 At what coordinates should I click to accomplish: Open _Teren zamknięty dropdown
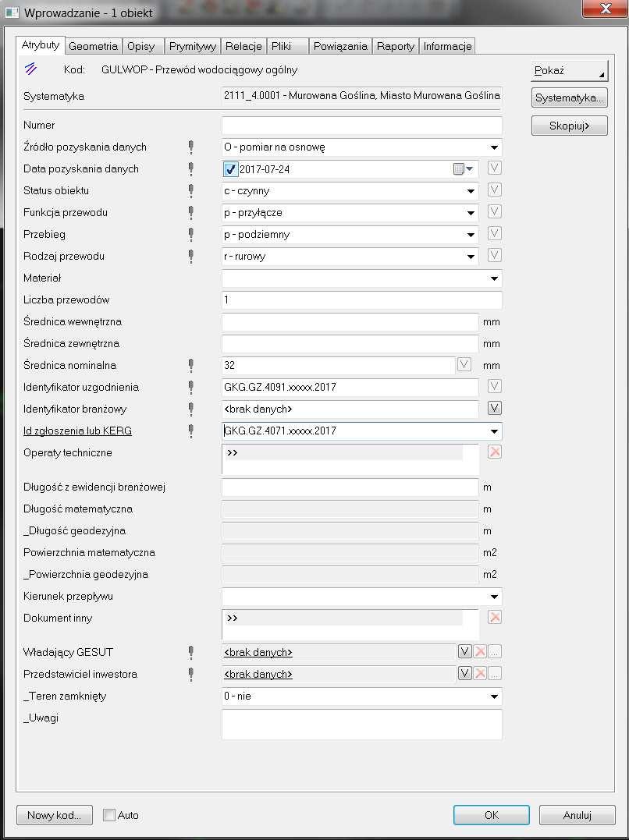tap(494, 697)
